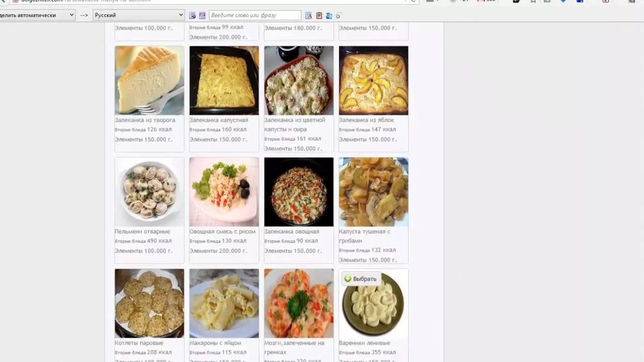Click '126 ккал' under Запеканка из творога
Image resolution: width=644 pixels, height=362 pixels.
(x=159, y=130)
